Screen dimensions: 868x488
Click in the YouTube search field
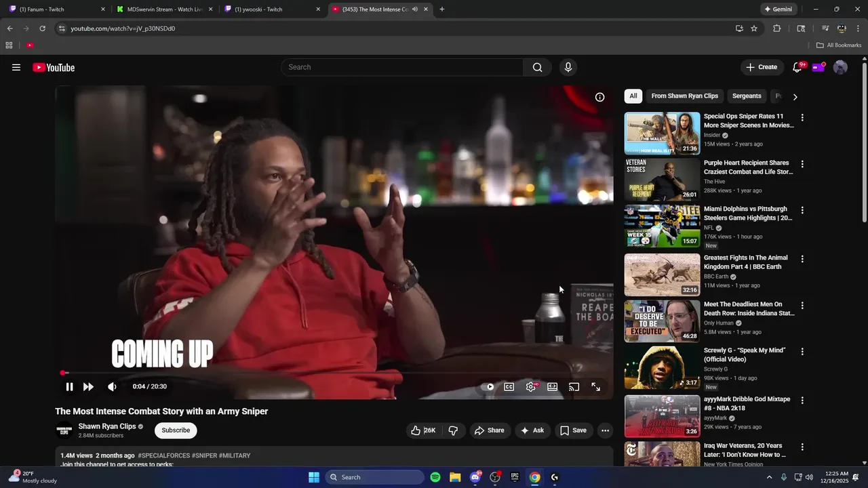[x=402, y=67]
